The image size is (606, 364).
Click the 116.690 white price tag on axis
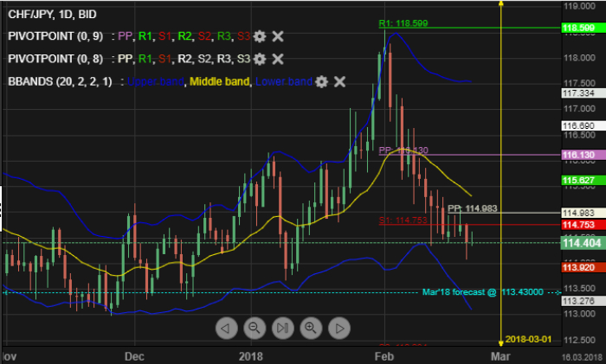click(x=583, y=125)
